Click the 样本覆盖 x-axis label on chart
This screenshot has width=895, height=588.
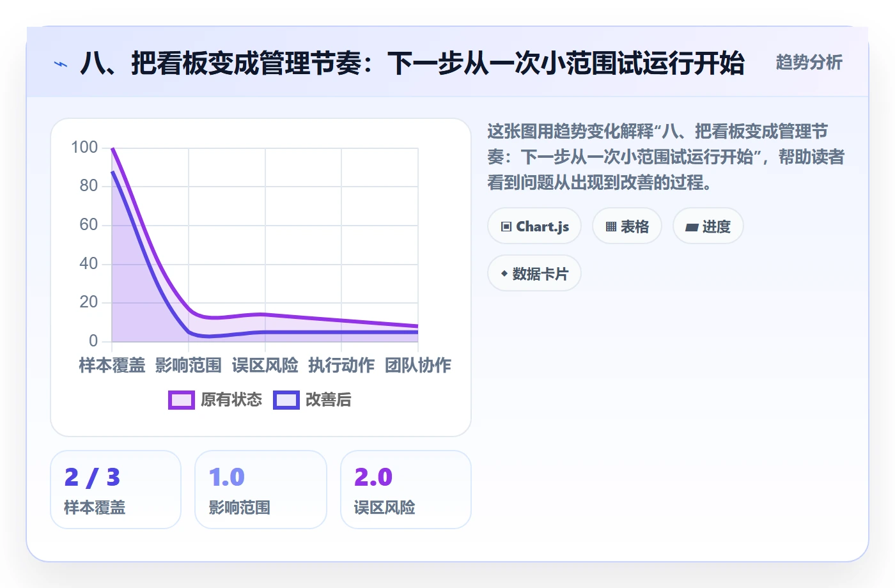point(112,366)
